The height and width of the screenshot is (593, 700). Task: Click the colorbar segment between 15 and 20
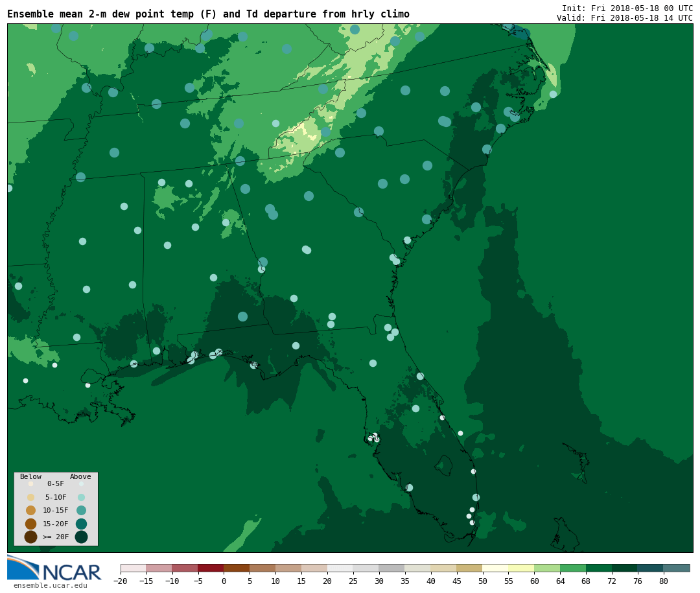pyautogui.click(x=314, y=568)
